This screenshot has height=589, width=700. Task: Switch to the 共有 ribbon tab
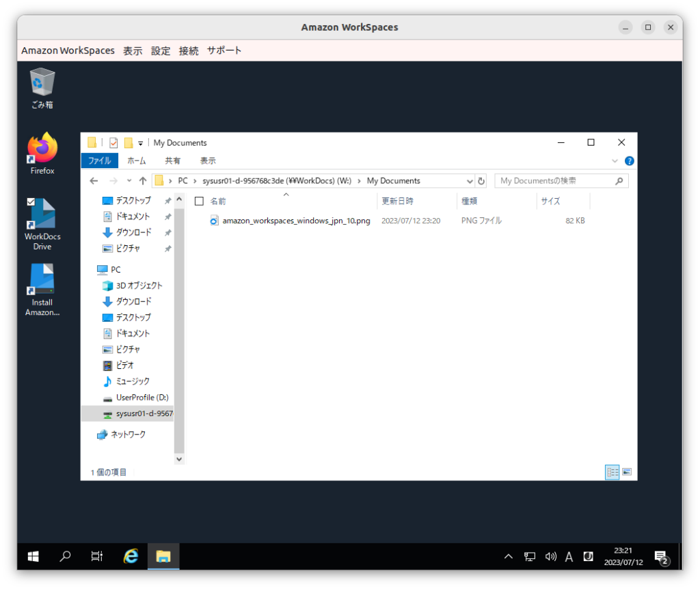click(172, 160)
